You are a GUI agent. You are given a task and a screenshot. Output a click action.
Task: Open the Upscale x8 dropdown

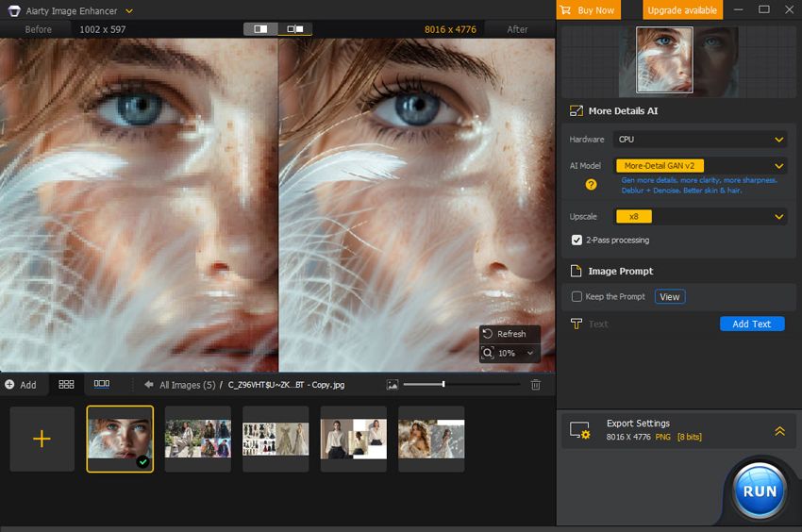[699, 217]
